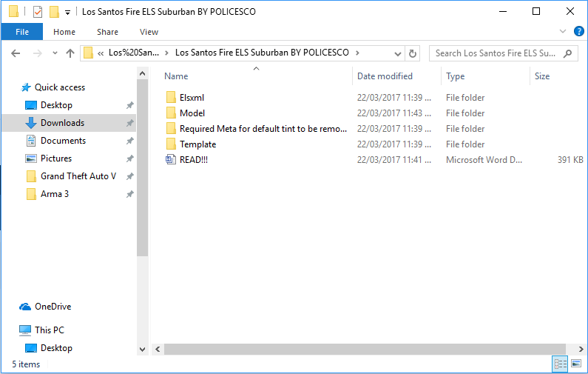Viewport: 588px width, 374px height.
Task: Click the Properties quick access toolbar icon
Action: pyautogui.click(x=38, y=12)
